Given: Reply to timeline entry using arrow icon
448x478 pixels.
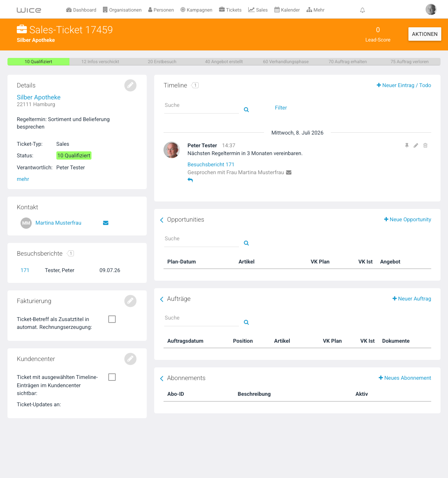Looking at the screenshot, I should [x=190, y=180].
